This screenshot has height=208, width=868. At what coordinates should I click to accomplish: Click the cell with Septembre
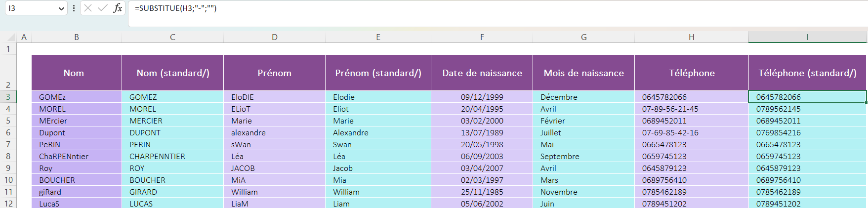point(583,156)
